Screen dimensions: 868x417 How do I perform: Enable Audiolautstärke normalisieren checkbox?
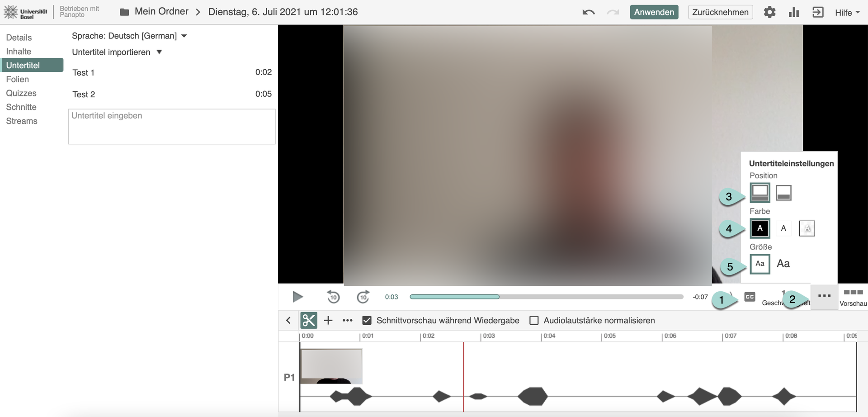[534, 320]
